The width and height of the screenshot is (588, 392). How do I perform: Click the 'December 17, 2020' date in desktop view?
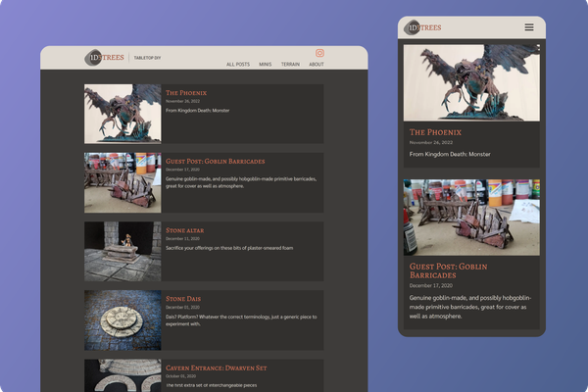click(x=182, y=170)
